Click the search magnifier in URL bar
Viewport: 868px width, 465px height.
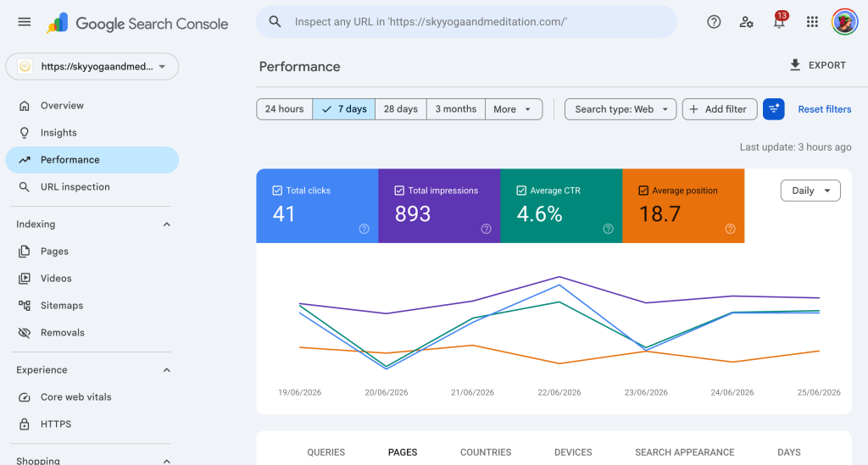click(x=275, y=21)
